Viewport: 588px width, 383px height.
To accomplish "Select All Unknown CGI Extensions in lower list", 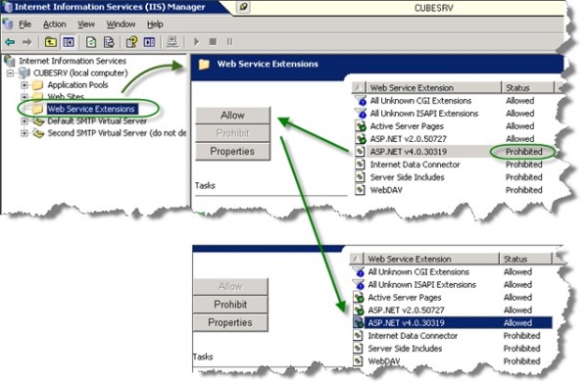I will (418, 272).
